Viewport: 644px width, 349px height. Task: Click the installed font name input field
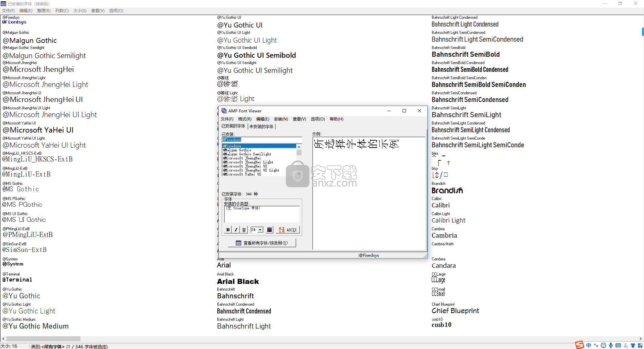click(x=262, y=140)
